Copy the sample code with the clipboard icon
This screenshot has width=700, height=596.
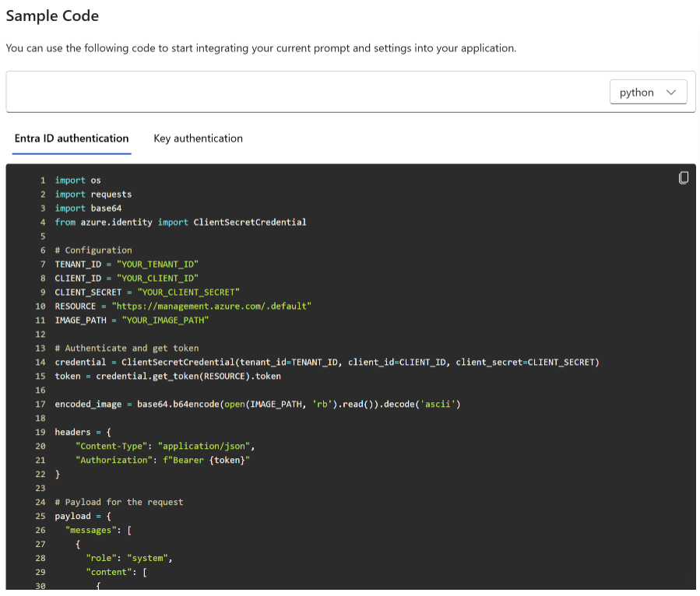[683, 177]
